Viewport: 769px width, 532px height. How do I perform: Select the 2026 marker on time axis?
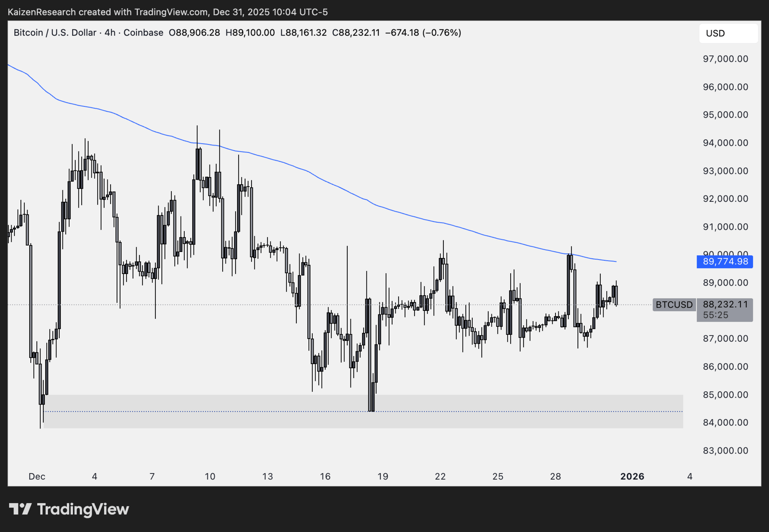pyautogui.click(x=632, y=476)
